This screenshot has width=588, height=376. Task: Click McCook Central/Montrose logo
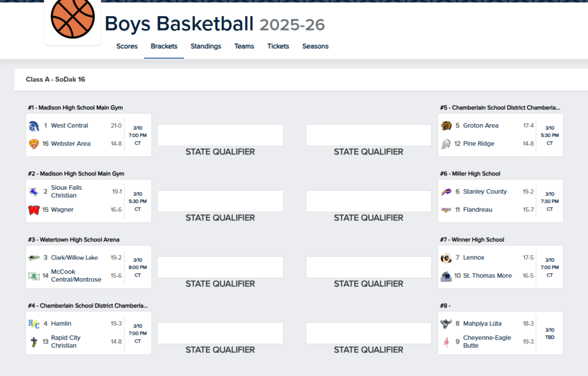point(34,276)
